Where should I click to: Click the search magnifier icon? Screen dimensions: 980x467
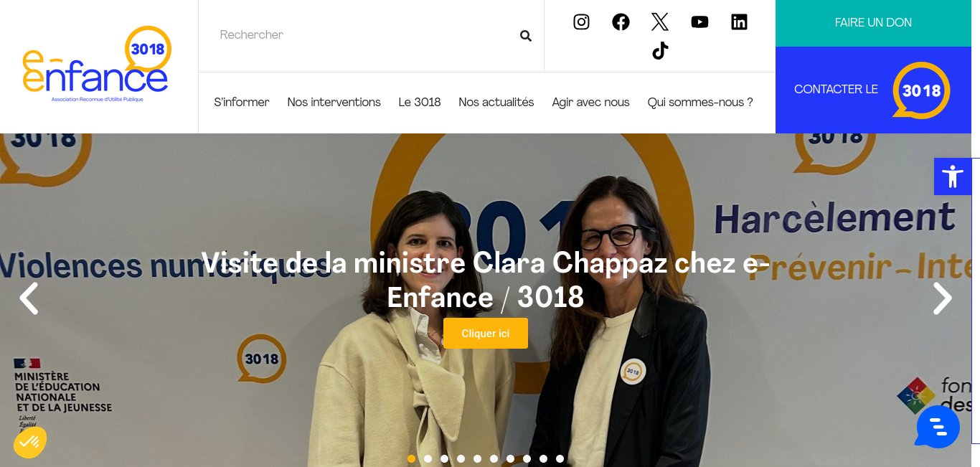(x=526, y=36)
